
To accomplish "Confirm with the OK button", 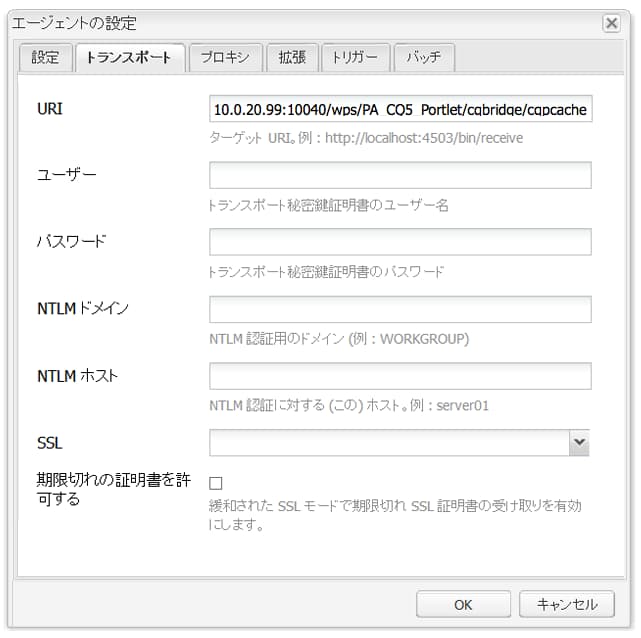I will [463, 604].
